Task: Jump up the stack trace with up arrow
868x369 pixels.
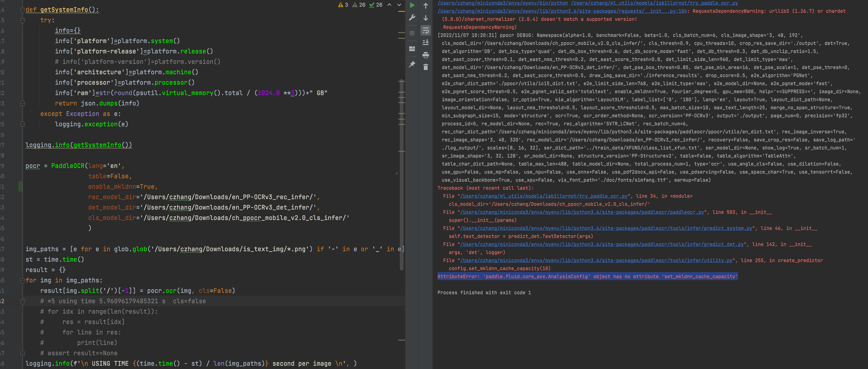Action: point(425,6)
